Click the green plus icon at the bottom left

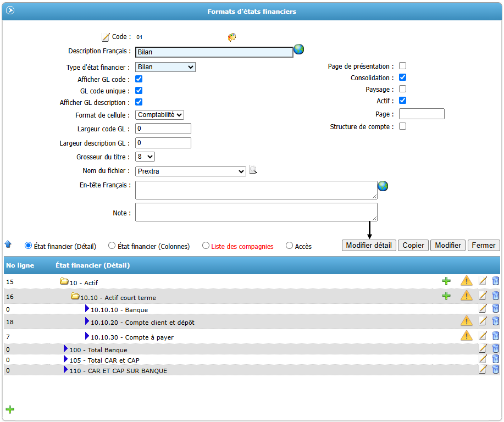pyautogui.click(x=10, y=409)
